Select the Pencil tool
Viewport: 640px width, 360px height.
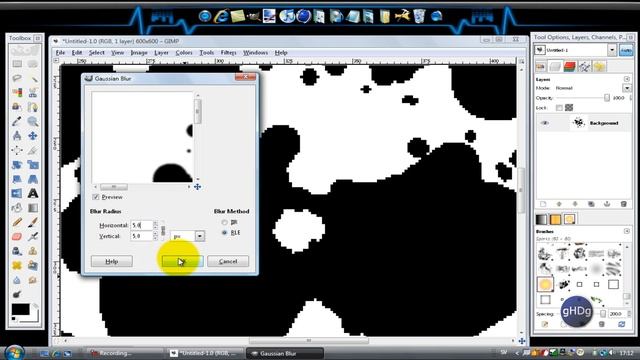point(17,222)
